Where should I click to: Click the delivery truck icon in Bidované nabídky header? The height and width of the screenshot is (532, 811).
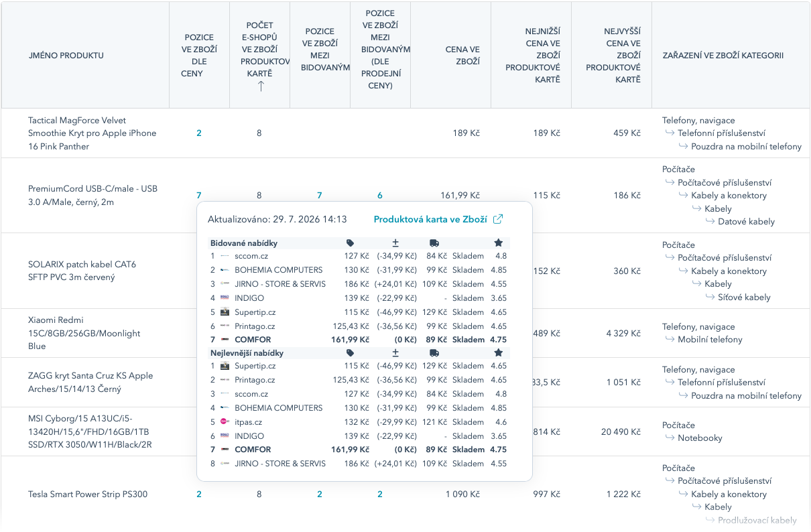click(x=434, y=243)
